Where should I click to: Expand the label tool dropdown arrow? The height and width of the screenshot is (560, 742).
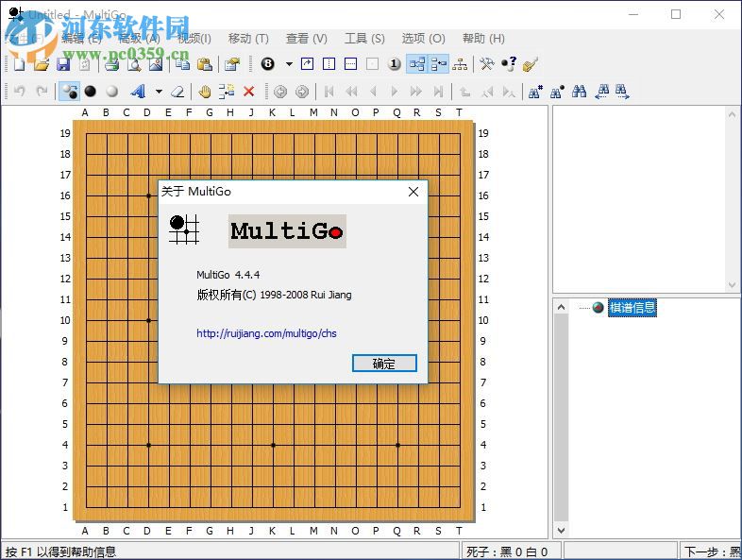click(x=159, y=91)
